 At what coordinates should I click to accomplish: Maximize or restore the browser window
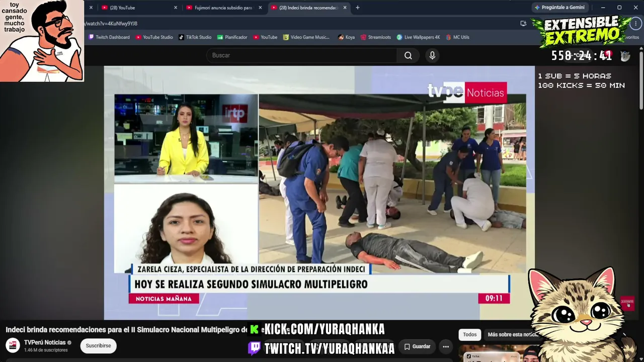(619, 8)
